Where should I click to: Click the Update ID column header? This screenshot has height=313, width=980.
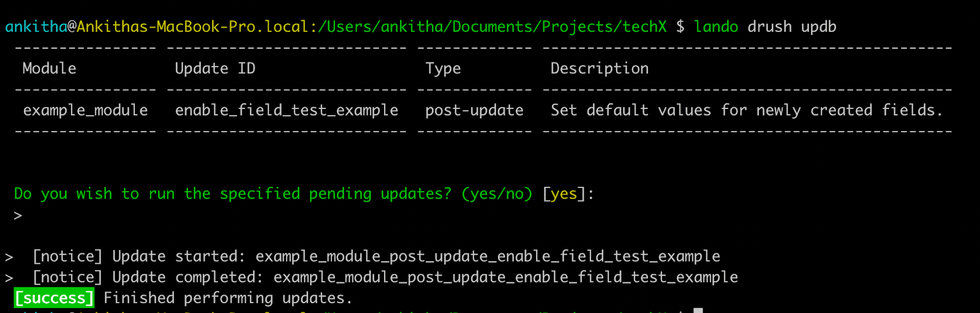coord(215,69)
